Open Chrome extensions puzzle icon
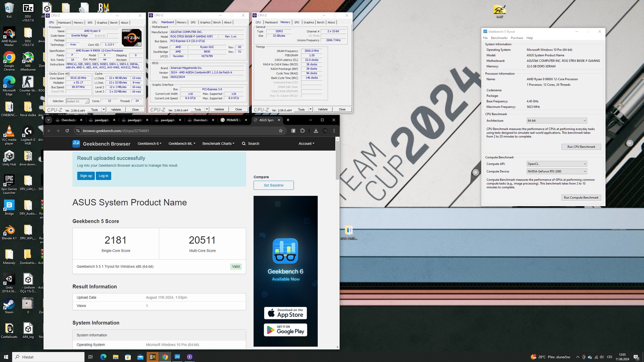Screen dimensions: 644x362 click(303, 131)
